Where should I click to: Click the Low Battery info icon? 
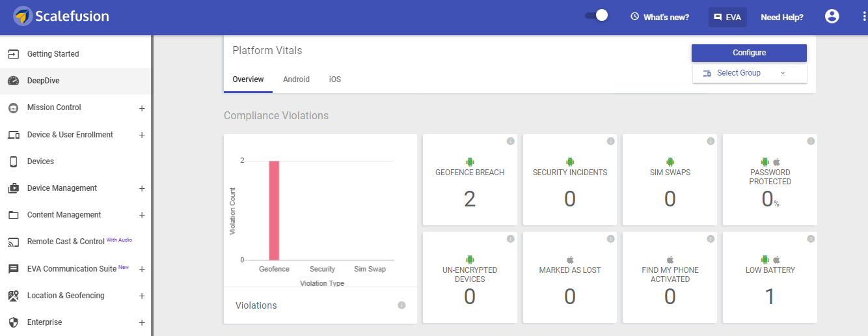tap(810, 239)
